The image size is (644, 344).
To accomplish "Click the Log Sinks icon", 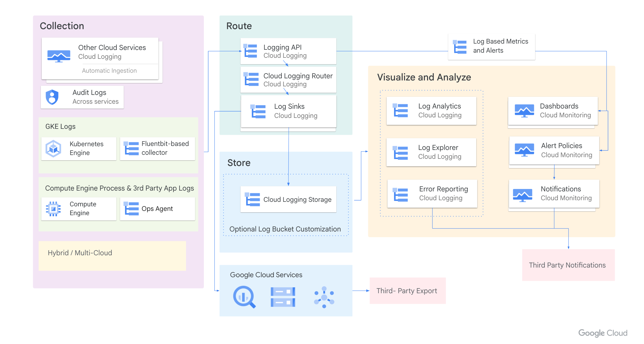I will 258,111.
